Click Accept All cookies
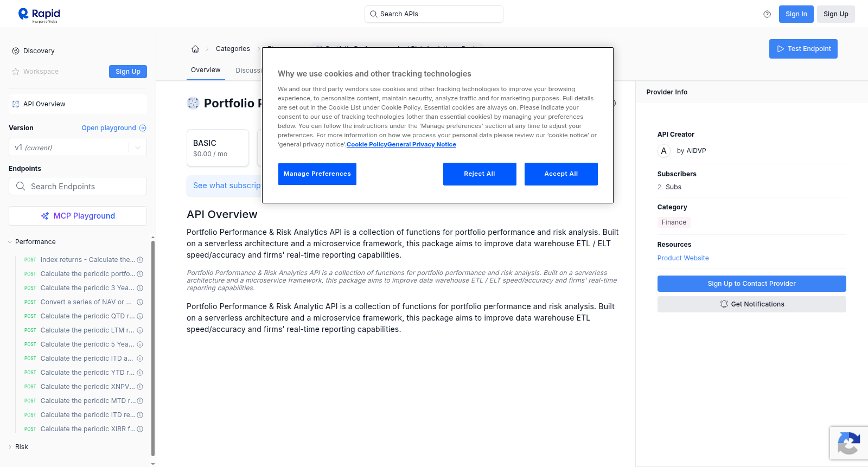This screenshot has height=467, width=868. pyautogui.click(x=561, y=174)
